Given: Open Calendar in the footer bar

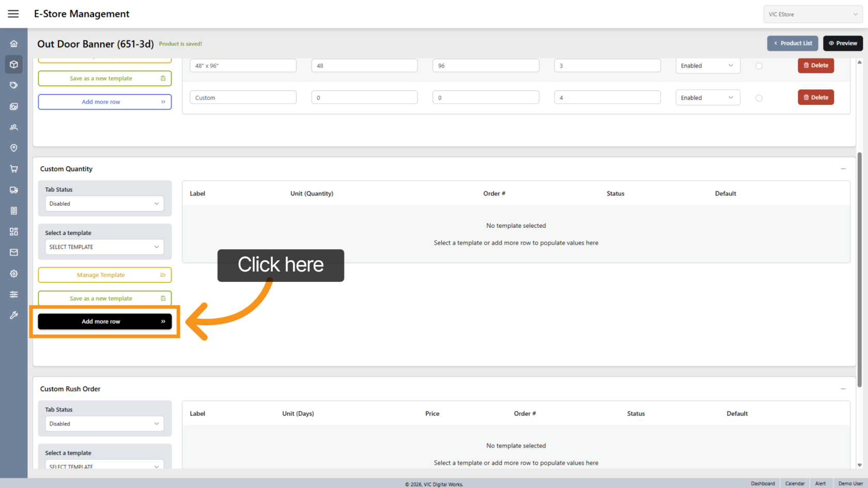Looking at the screenshot, I should point(795,483).
